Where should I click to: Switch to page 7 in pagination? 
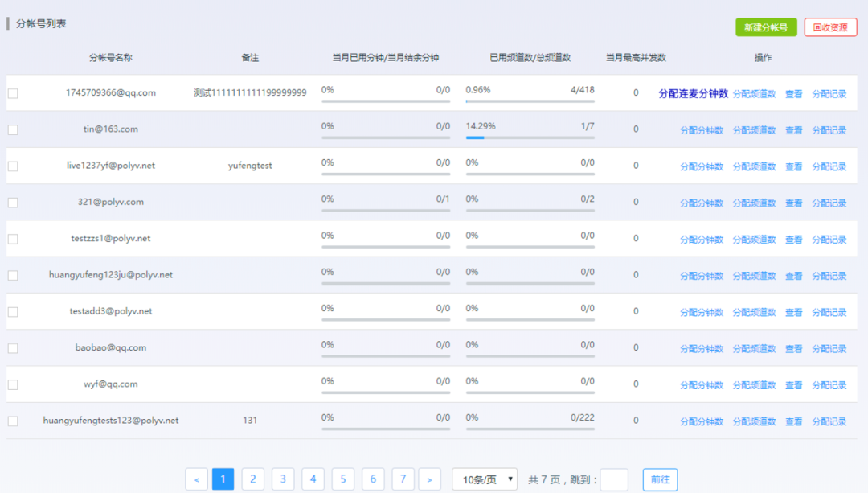[403, 480]
